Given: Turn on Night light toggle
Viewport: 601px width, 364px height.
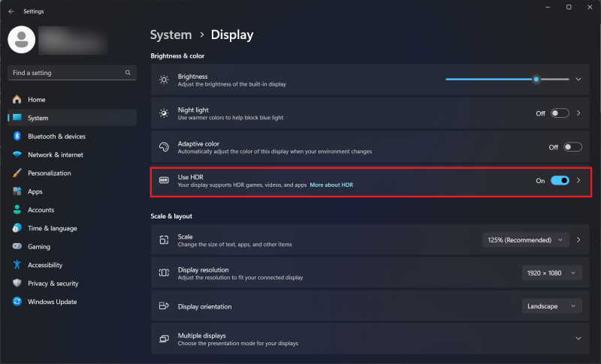Looking at the screenshot, I should point(560,113).
